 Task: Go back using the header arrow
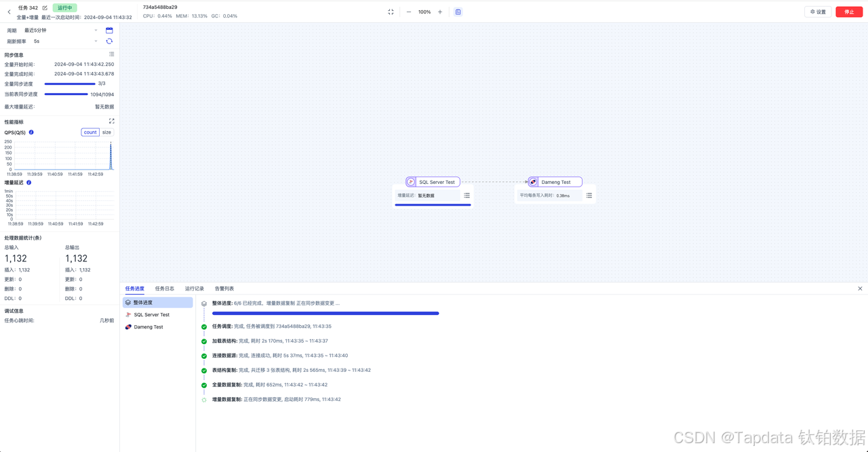(9, 12)
